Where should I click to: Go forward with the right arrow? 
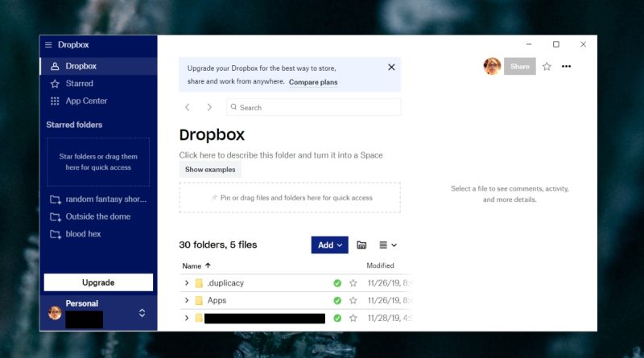point(209,107)
